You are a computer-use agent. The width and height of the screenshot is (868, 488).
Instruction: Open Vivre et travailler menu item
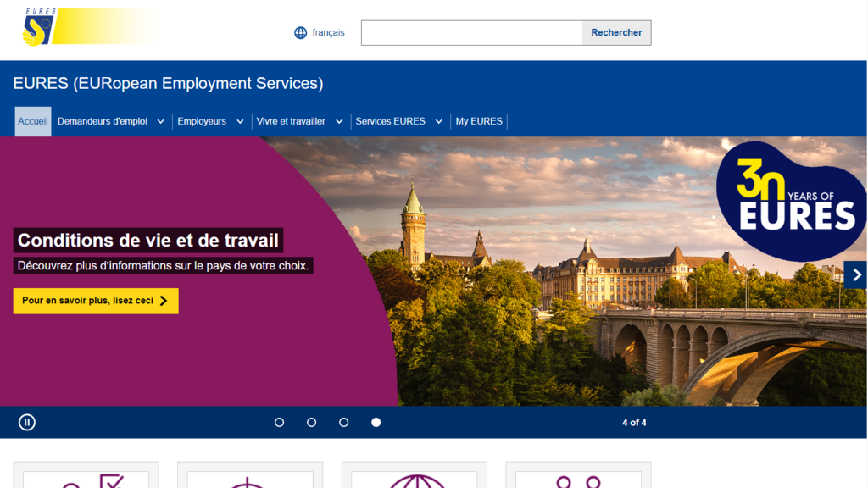point(291,121)
